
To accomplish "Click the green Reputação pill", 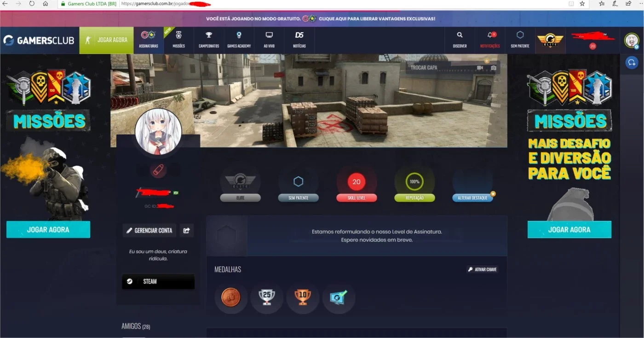I will (x=414, y=198).
